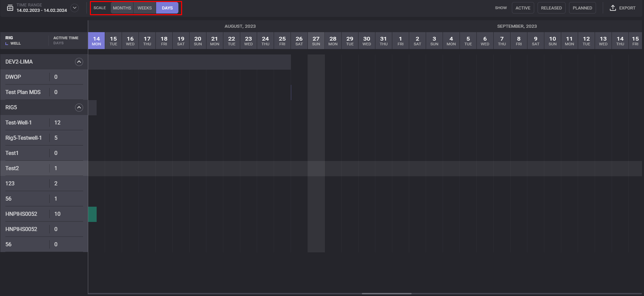This screenshot has height=296, width=644.
Task: Switch scale to Months
Action: point(122,8)
